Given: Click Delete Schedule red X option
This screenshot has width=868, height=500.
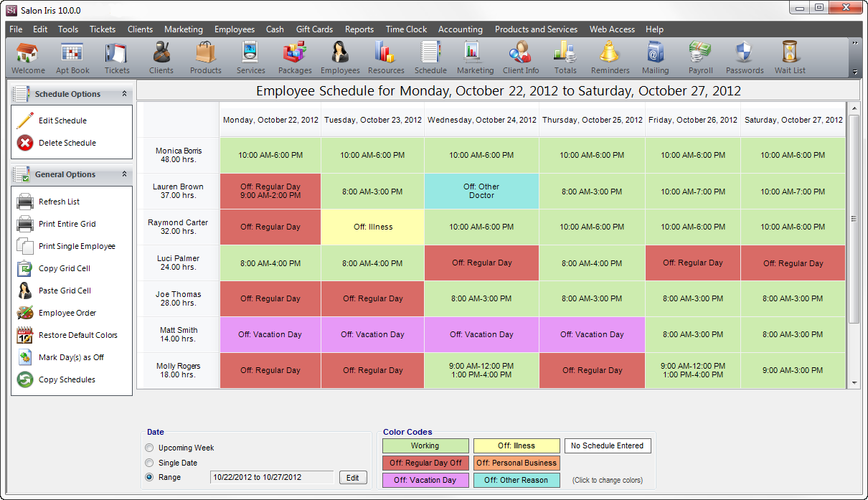Looking at the screenshot, I should (x=56, y=143).
